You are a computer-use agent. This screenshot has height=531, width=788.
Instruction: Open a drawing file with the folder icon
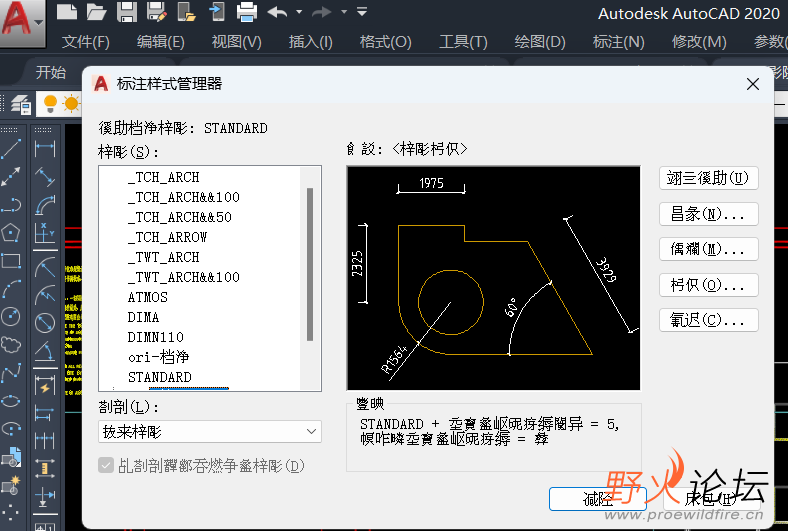coord(96,12)
